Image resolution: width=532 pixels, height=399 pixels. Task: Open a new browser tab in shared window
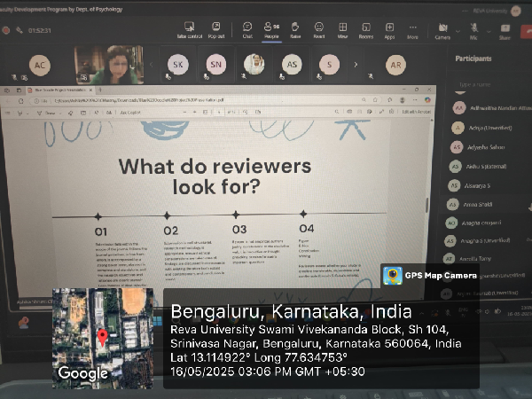100,90
